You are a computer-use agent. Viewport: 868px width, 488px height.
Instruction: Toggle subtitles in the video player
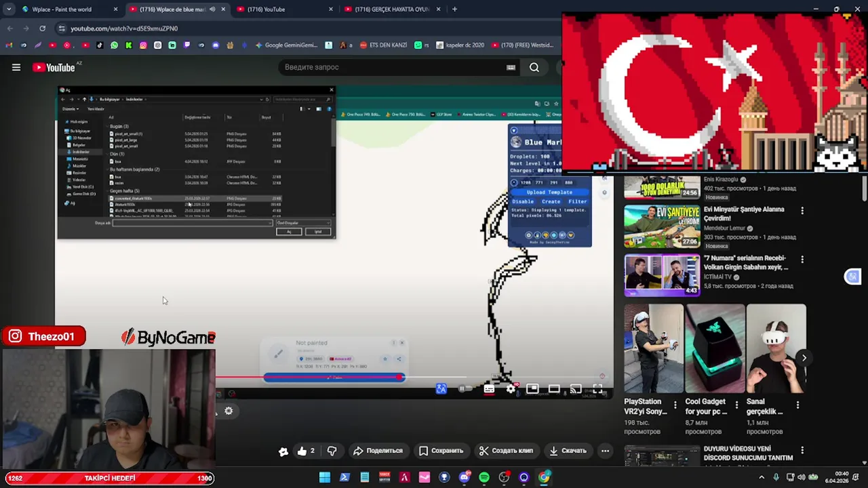(489, 389)
